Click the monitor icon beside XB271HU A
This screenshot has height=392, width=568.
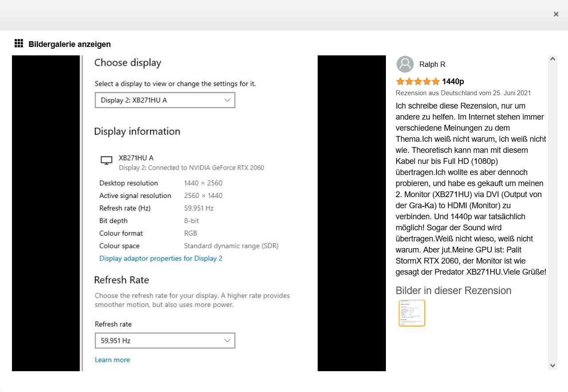click(106, 160)
